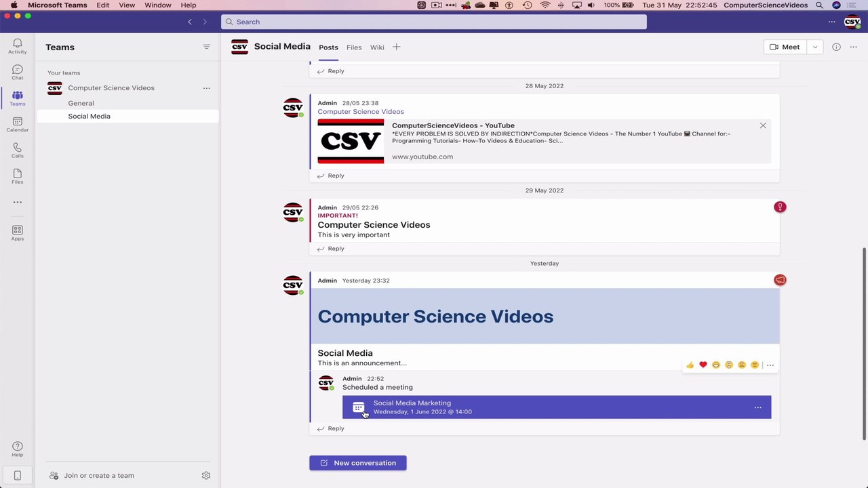Reply to the announcement post
Screen dimensions: 868x488
(330, 428)
